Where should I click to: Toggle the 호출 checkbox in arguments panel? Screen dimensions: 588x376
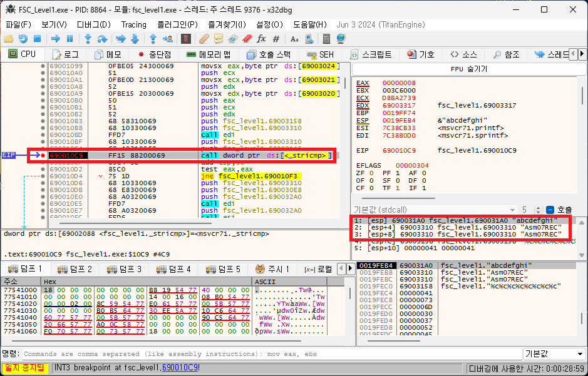click(550, 210)
